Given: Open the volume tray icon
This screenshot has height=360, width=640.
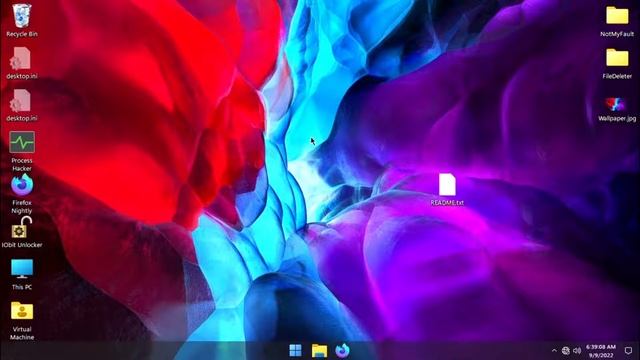Looking at the screenshot, I should click(x=577, y=350).
